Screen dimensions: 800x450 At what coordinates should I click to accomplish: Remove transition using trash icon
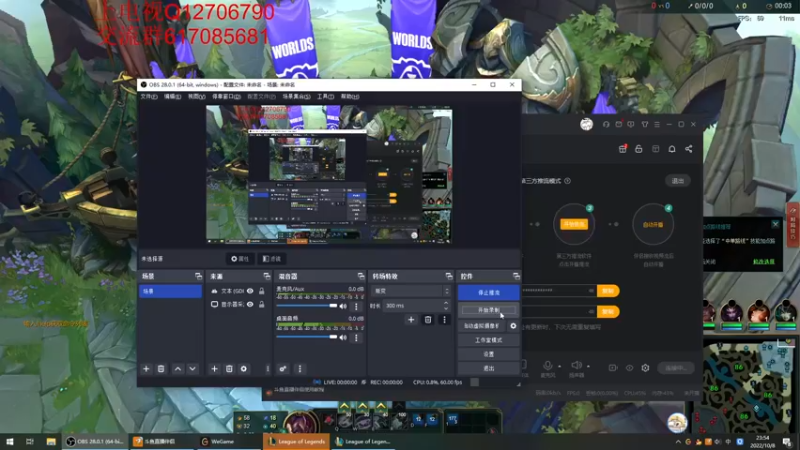428,320
